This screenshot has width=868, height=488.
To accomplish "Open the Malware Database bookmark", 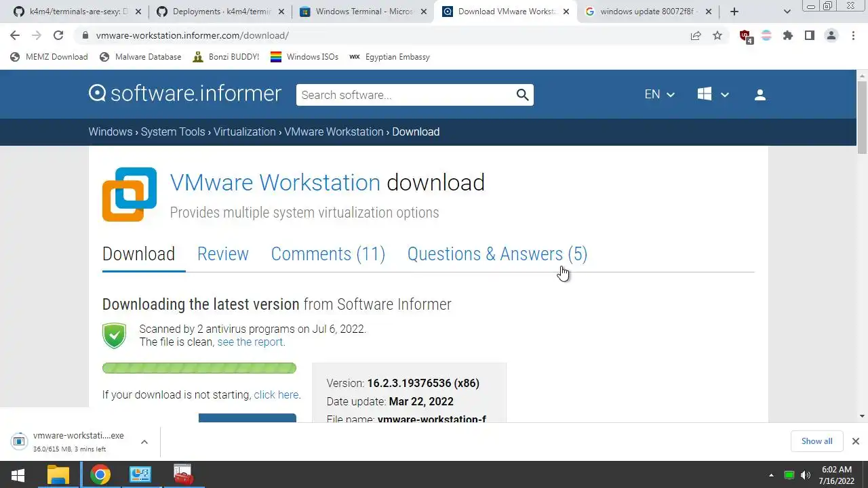I will [140, 57].
